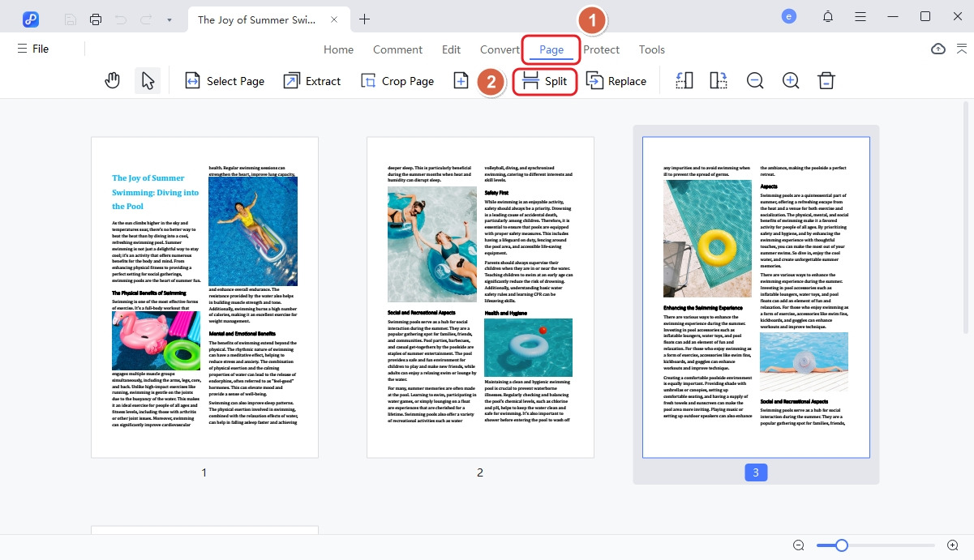Delete page with trash icon
The image size is (974, 560).
tap(826, 80)
